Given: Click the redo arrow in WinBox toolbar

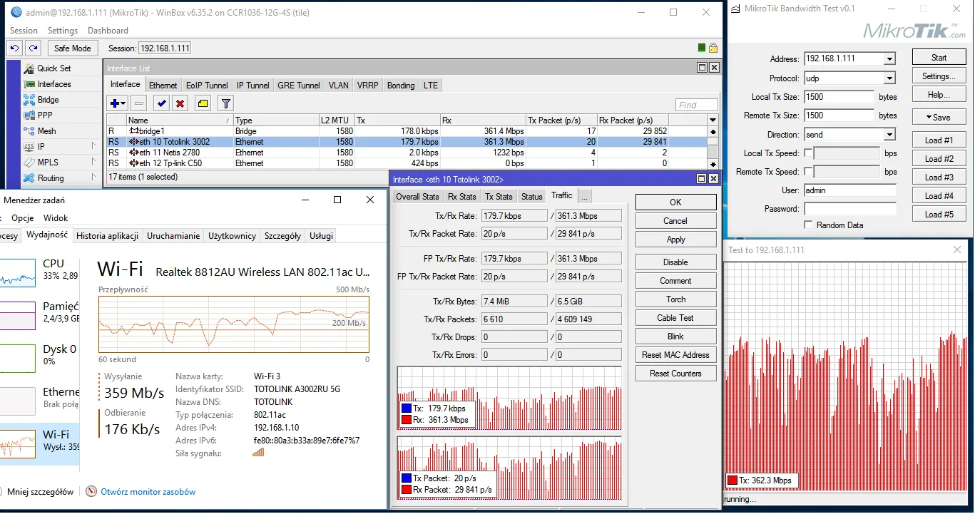Looking at the screenshot, I should click(33, 48).
